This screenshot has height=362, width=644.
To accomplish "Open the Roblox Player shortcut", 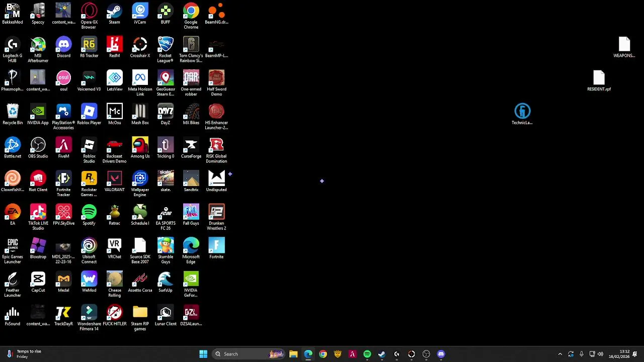I will [89, 115].
